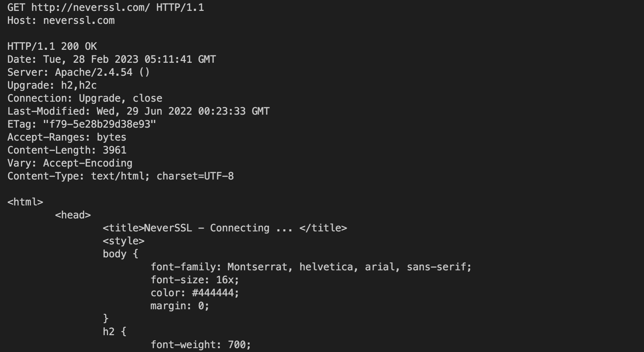Viewport: 644px width, 352px height.
Task: Click the Content-Type charset=UTF-8 text
Action: click(195, 176)
